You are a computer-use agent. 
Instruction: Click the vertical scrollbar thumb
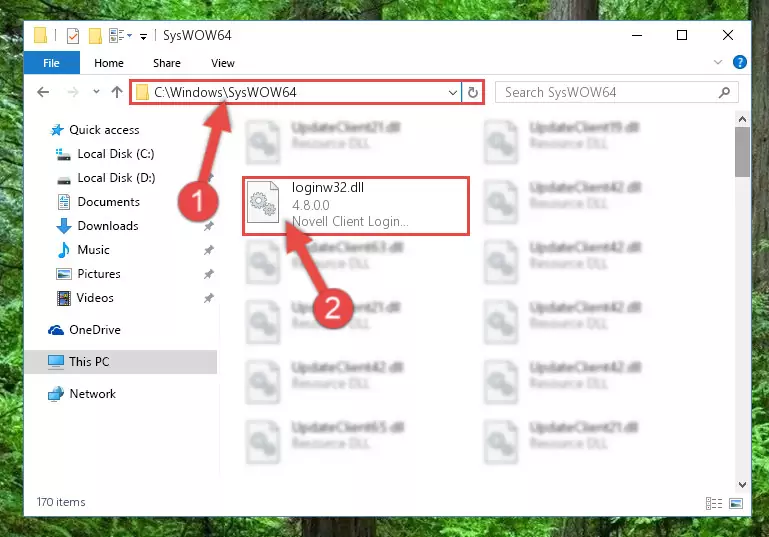[x=742, y=152]
